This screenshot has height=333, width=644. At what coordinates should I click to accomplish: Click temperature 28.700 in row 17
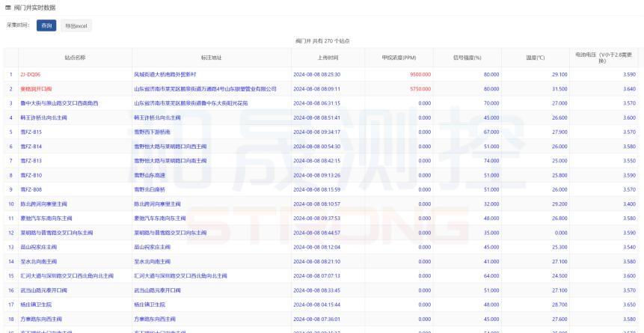[x=559, y=305]
